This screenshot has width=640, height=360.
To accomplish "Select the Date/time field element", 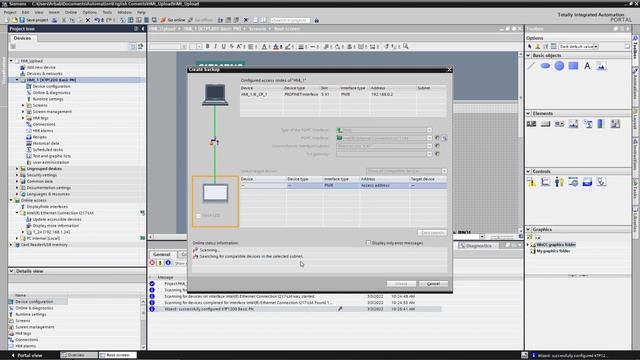I will click(x=588, y=124).
